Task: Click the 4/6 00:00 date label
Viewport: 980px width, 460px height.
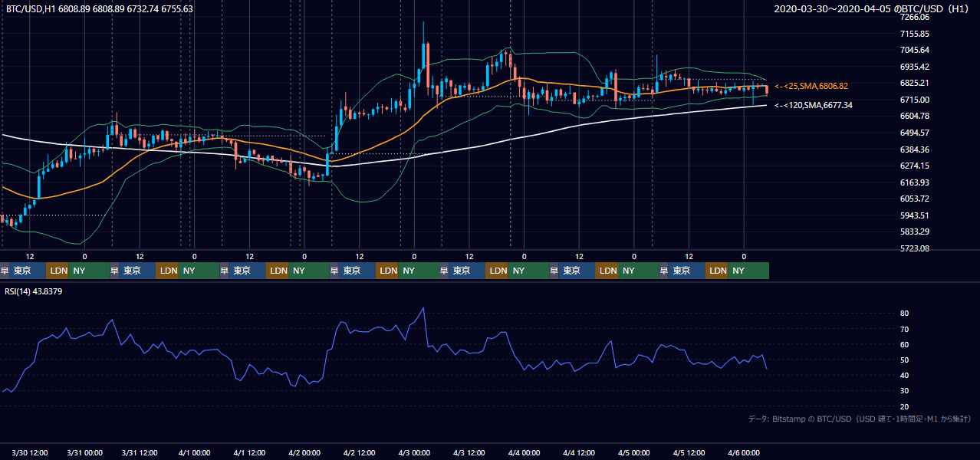Action: (744, 452)
